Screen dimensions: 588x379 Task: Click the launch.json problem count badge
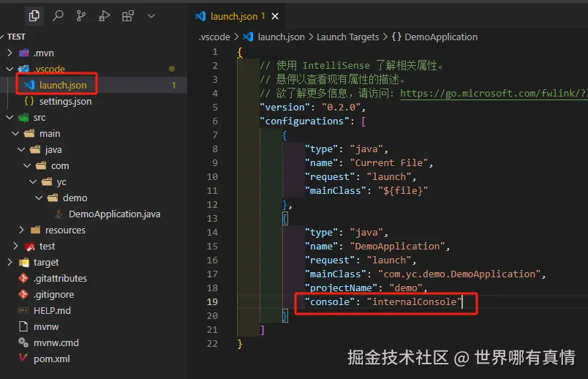coord(173,85)
